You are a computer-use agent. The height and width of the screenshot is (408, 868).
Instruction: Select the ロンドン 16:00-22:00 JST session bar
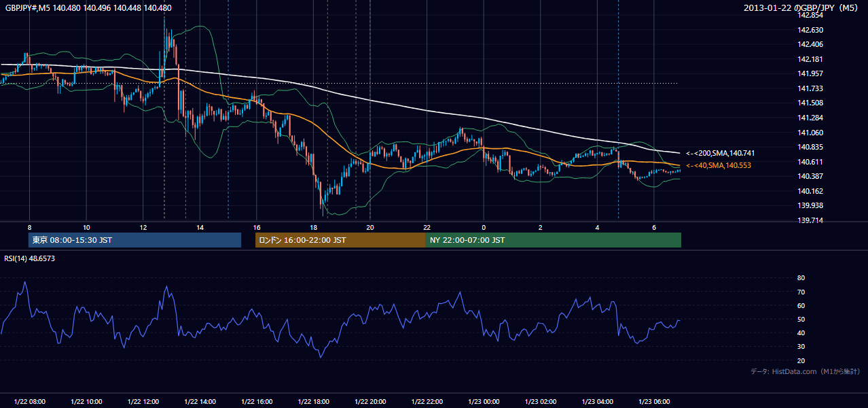pyautogui.click(x=340, y=240)
